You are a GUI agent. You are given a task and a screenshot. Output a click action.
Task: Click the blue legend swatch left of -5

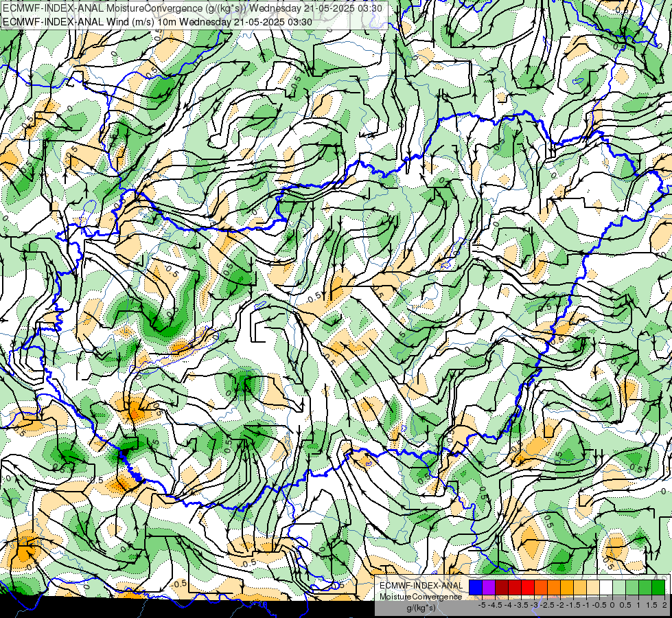[x=476, y=588]
